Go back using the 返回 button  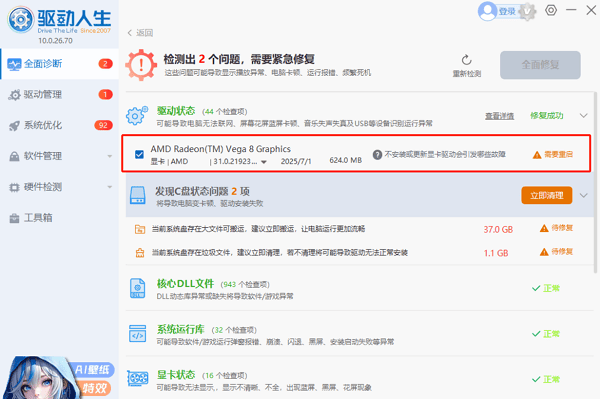[140, 33]
